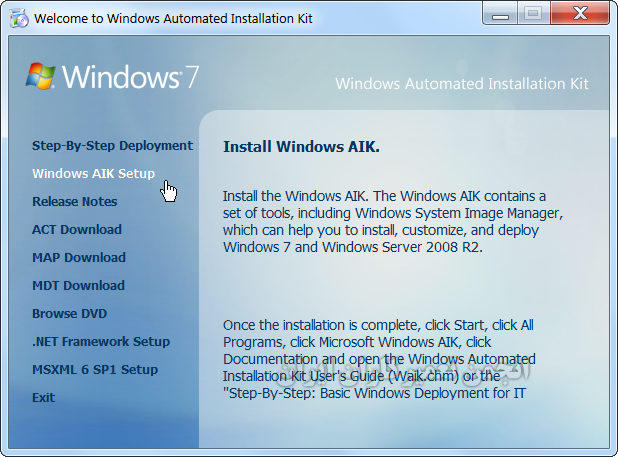Click the paragraph beginning "Once the installation is complete"

coord(379,359)
